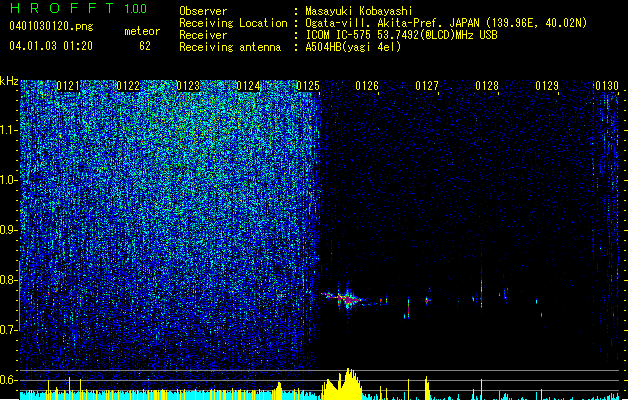This screenshot has width=629, height=400.
Task: Click time marker 0123
Action: point(188,86)
